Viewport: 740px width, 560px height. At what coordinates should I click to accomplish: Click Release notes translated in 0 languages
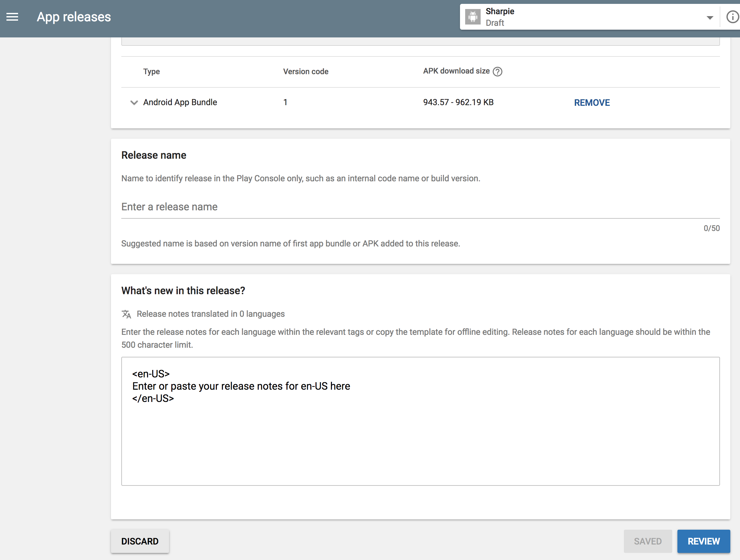(210, 314)
